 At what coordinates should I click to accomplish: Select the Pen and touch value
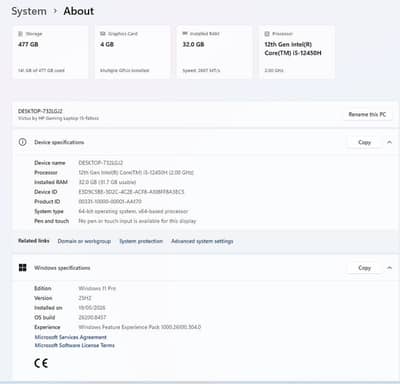137,221
